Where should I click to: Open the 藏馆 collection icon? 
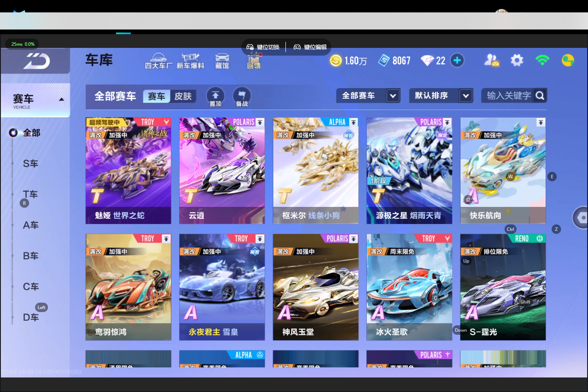click(222, 61)
